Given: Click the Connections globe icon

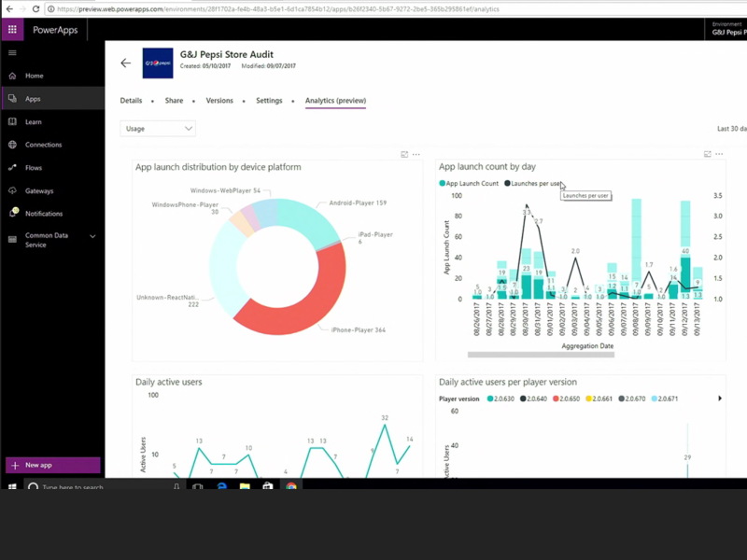Looking at the screenshot, I should (x=12, y=145).
